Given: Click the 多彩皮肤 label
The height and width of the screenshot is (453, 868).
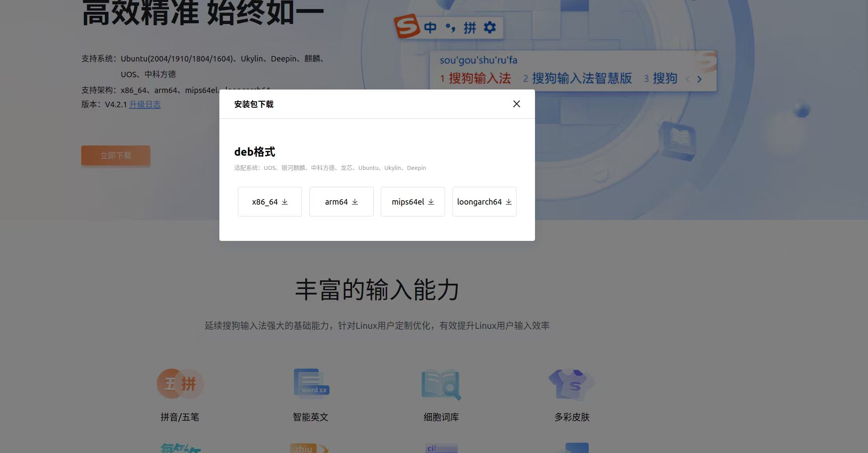Looking at the screenshot, I should pyautogui.click(x=572, y=417).
